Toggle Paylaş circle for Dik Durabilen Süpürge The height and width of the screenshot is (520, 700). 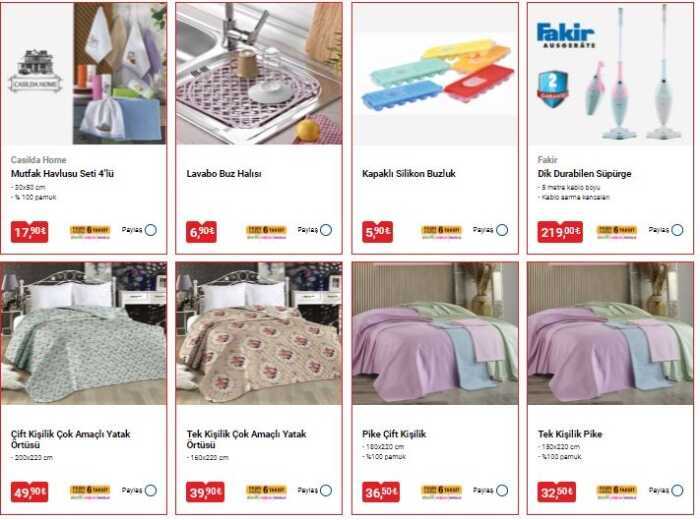678,230
